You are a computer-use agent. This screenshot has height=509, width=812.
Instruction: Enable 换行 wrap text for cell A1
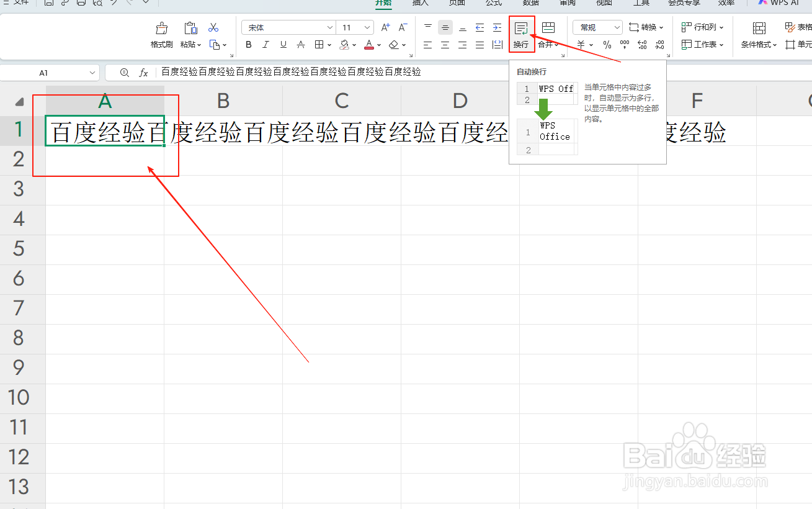point(522,34)
